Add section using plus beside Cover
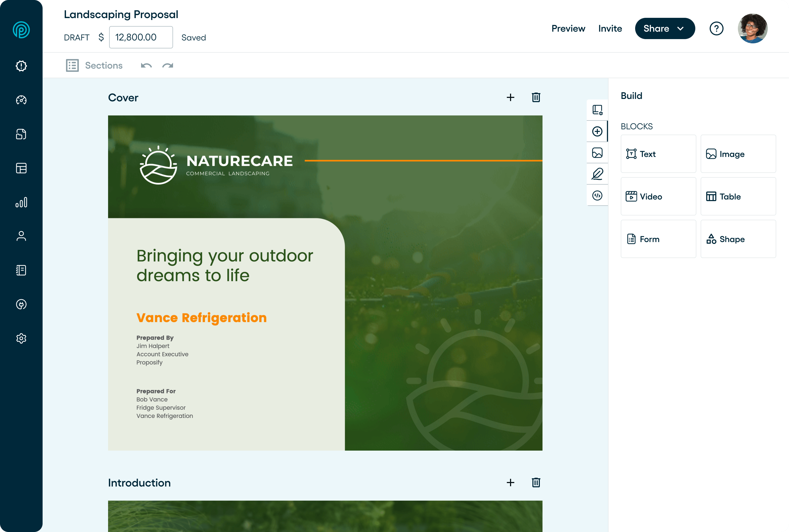 [510, 97]
